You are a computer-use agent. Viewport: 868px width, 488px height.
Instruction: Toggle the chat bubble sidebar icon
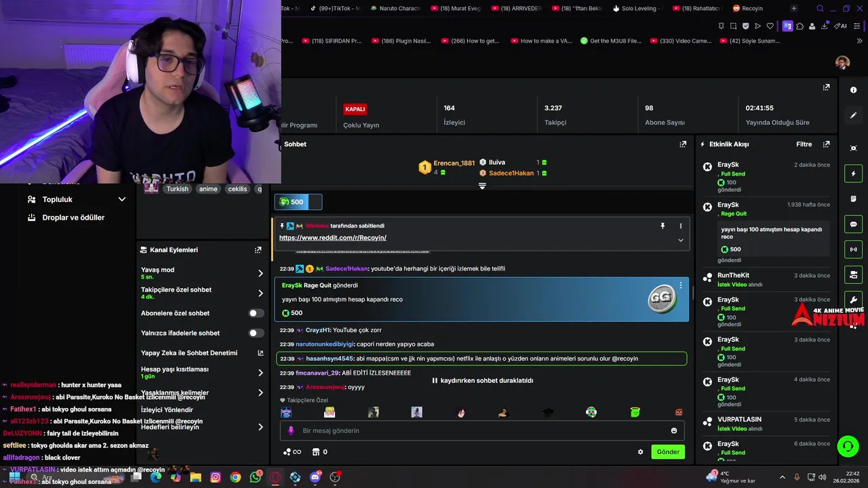pos(853,224)
